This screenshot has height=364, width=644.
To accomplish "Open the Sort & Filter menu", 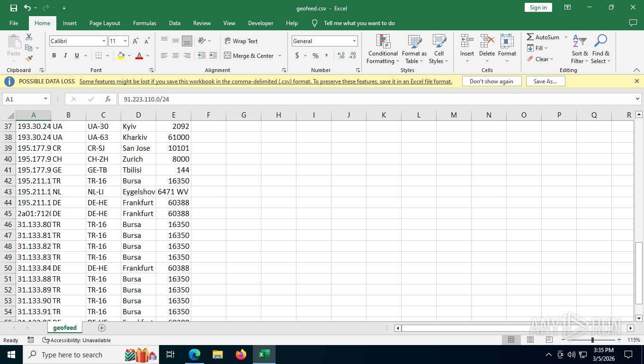I will point(580,49).
